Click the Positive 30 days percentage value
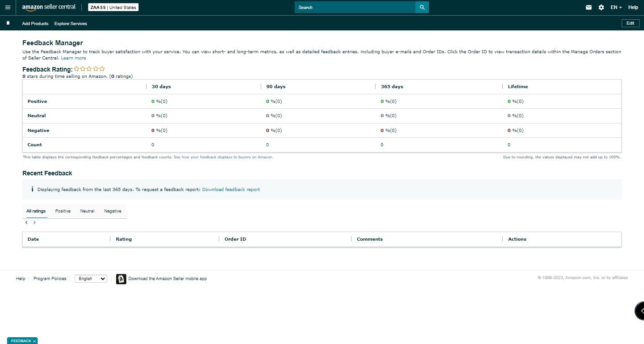Screen dimensions: 644x344 pos(160,102)
